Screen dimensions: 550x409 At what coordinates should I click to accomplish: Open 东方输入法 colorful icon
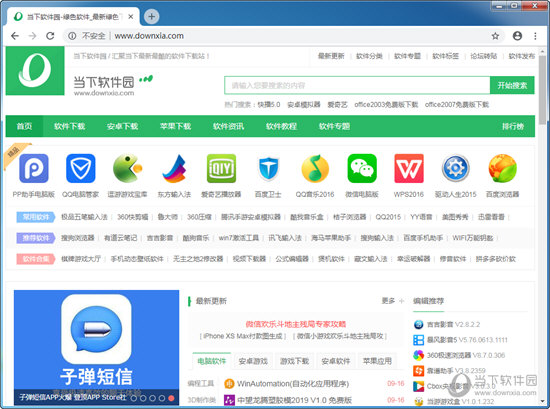click(x=174, y=168)
